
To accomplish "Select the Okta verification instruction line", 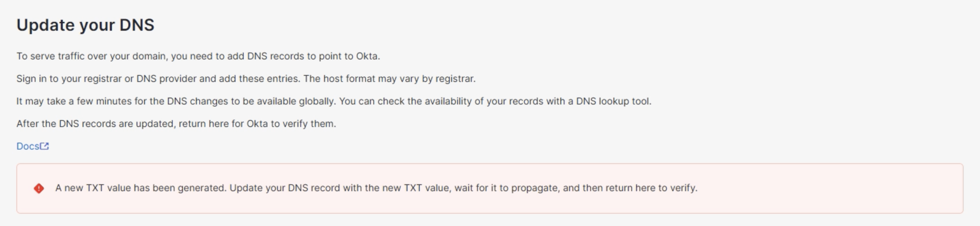I will (176, 124).
